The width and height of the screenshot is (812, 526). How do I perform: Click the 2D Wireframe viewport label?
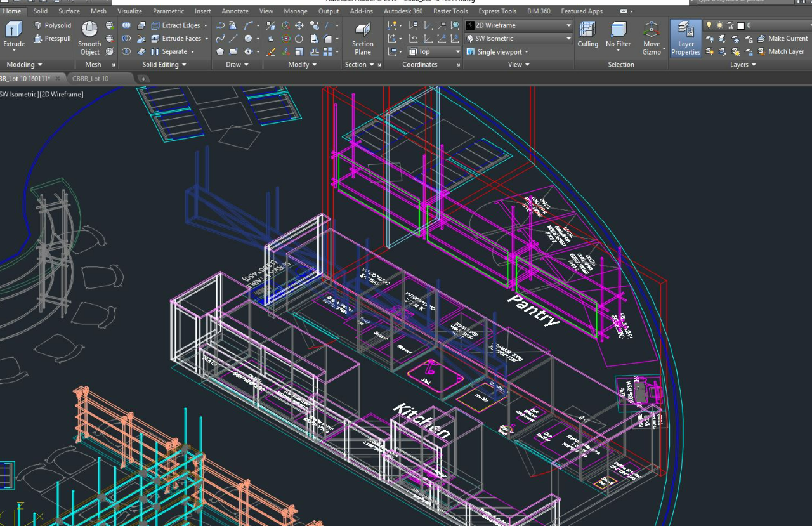click(x=62, y=94)
